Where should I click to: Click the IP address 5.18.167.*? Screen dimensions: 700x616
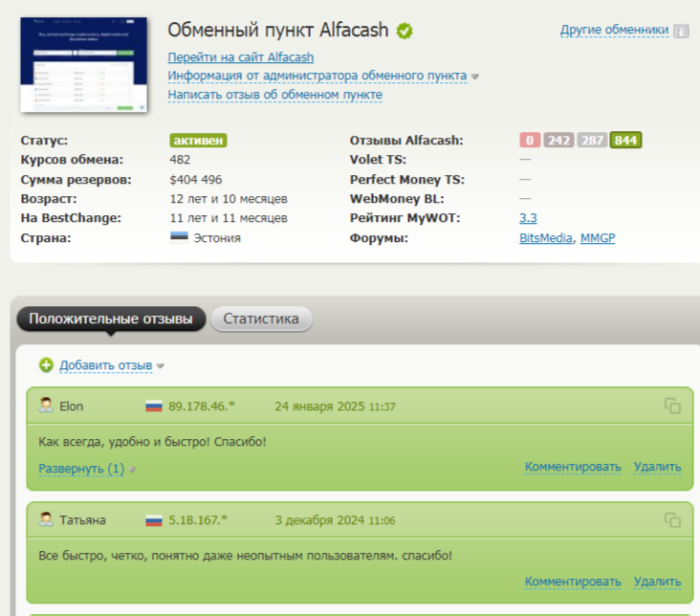[198, 520]
